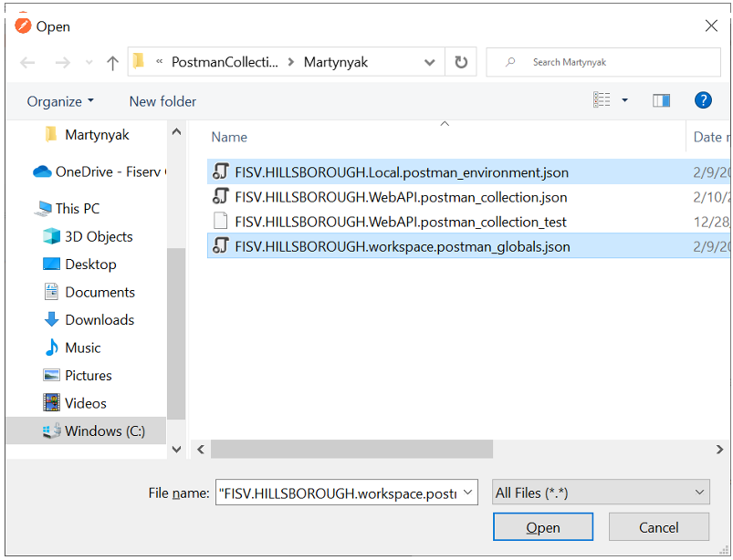Click the This PC computer icon
The height and width of the screenshot is (560, 733).
click(x=43, y=208)
